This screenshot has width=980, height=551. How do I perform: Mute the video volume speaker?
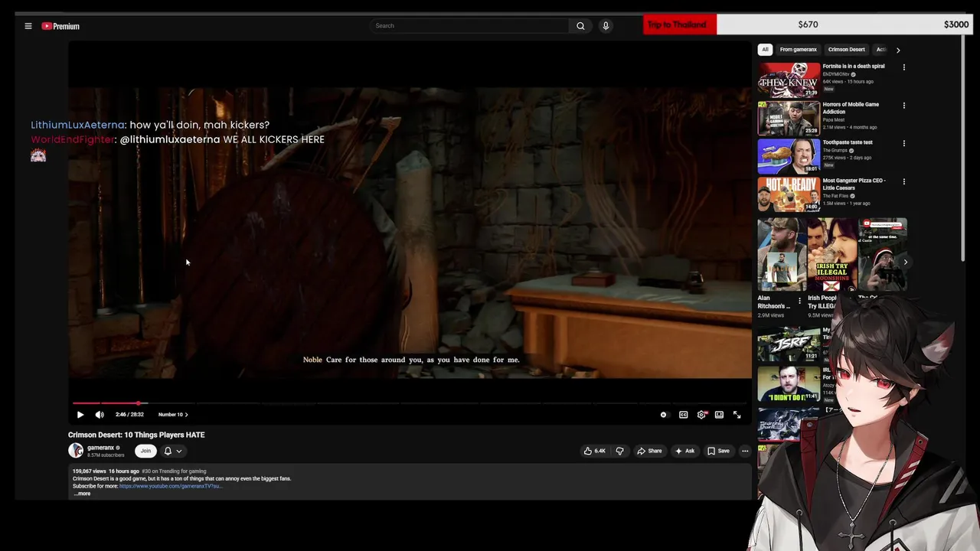tap(100, 415)
